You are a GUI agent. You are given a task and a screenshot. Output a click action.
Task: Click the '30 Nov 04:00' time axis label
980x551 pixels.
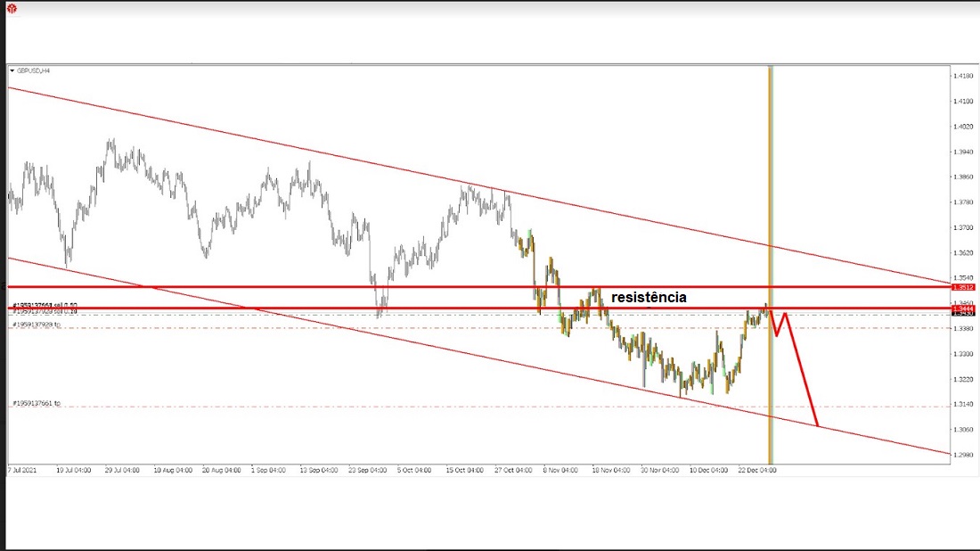point(660,470)
